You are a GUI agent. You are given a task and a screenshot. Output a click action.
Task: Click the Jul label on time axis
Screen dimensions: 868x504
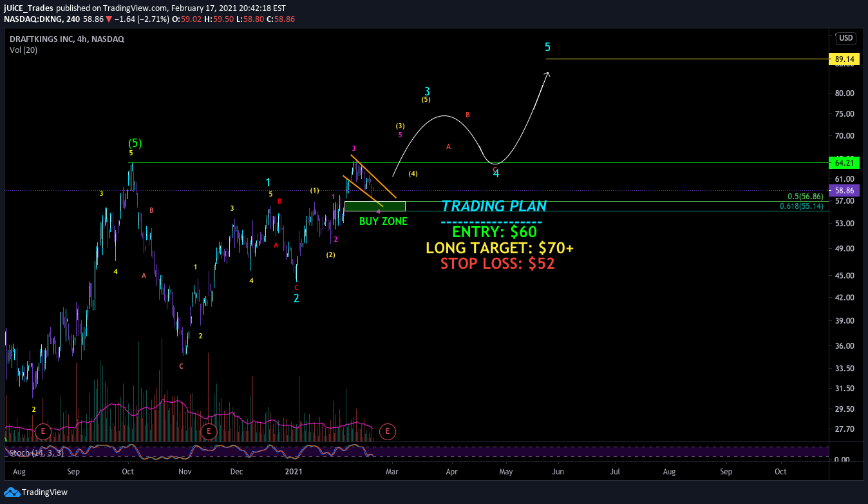click(x=615, y=472)
